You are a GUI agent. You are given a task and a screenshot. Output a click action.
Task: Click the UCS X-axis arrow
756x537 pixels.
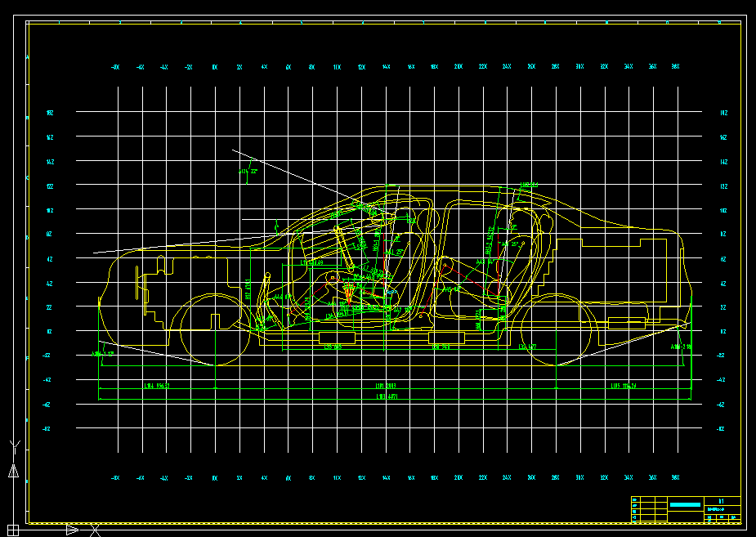click(x=72, y=530)
